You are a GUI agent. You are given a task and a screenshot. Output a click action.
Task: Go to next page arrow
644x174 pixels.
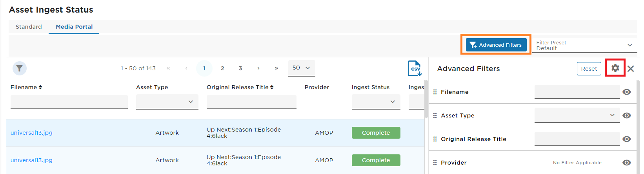tap(258, 68)
